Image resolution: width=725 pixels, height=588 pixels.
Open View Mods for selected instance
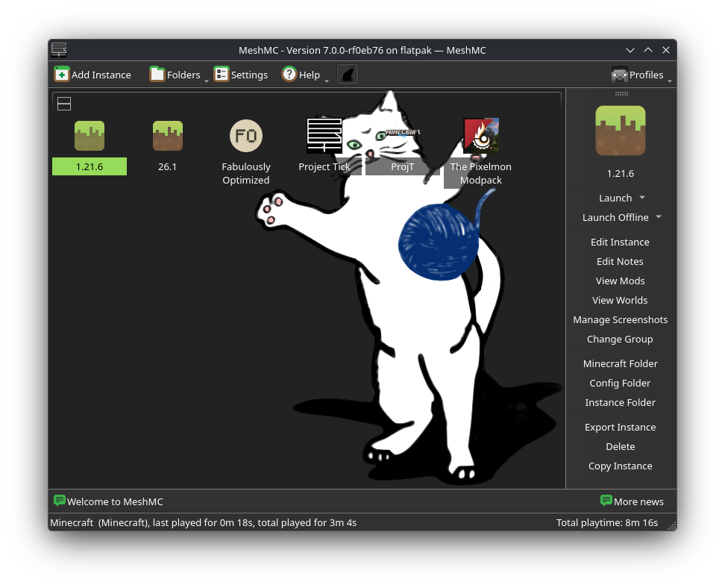click(x=620, y=281)
